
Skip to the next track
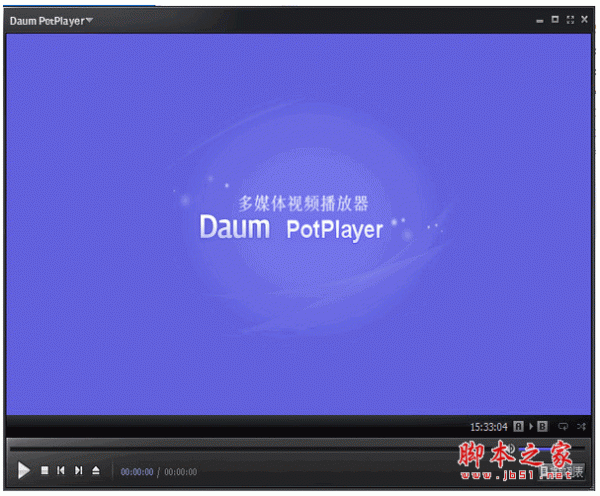point(78,470)
